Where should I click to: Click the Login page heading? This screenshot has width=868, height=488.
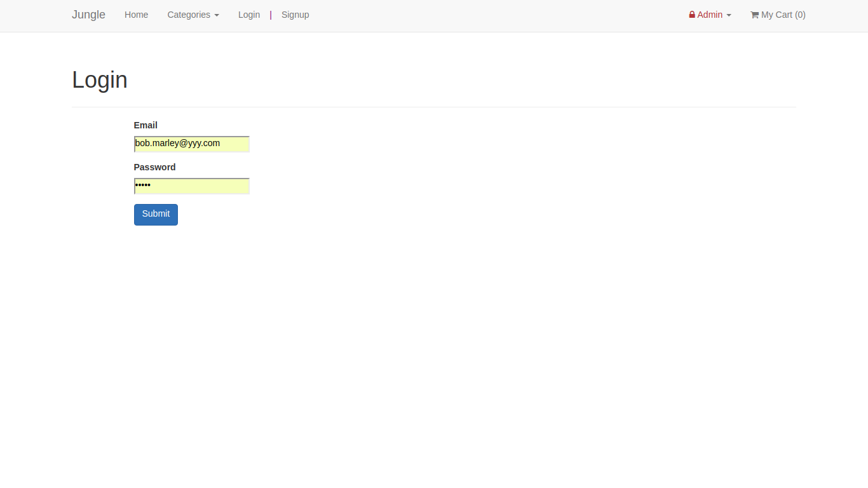100,80
